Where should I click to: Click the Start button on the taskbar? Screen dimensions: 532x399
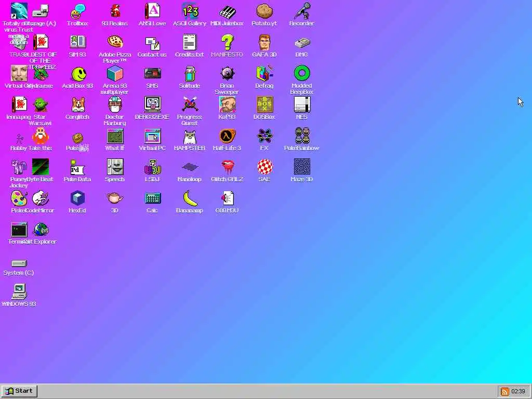click(19, 391)
